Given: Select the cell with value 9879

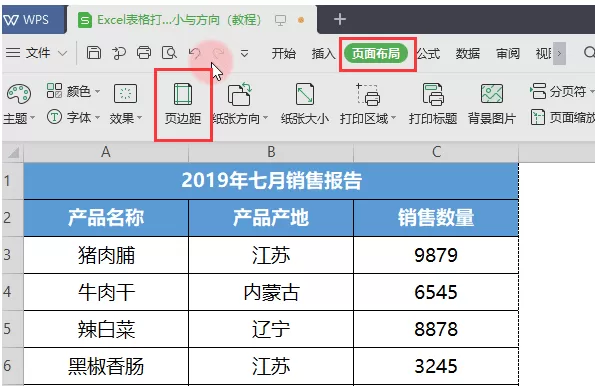Looking at the screenshot, I should click(436, 255).
